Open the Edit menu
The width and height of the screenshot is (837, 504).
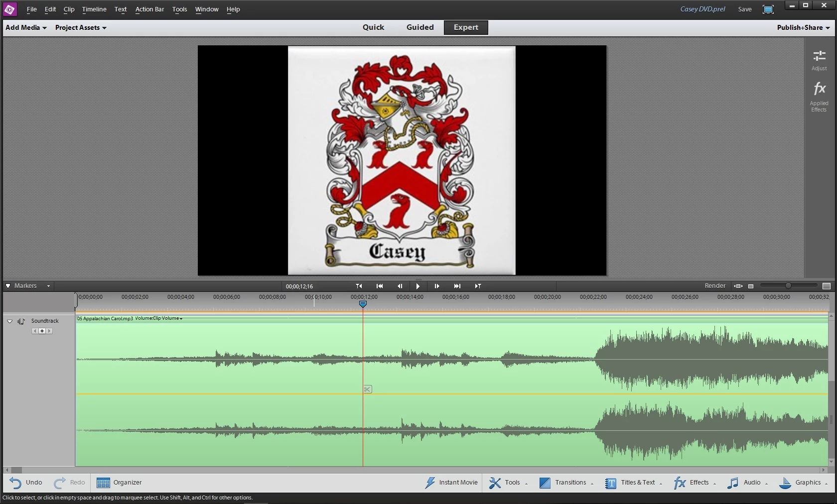(x=50, y=9)
